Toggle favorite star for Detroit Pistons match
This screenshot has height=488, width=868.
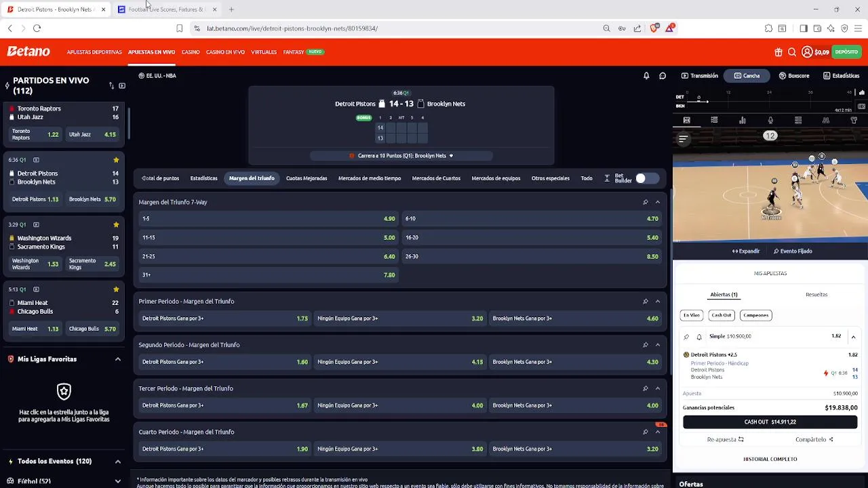point(116,160)
